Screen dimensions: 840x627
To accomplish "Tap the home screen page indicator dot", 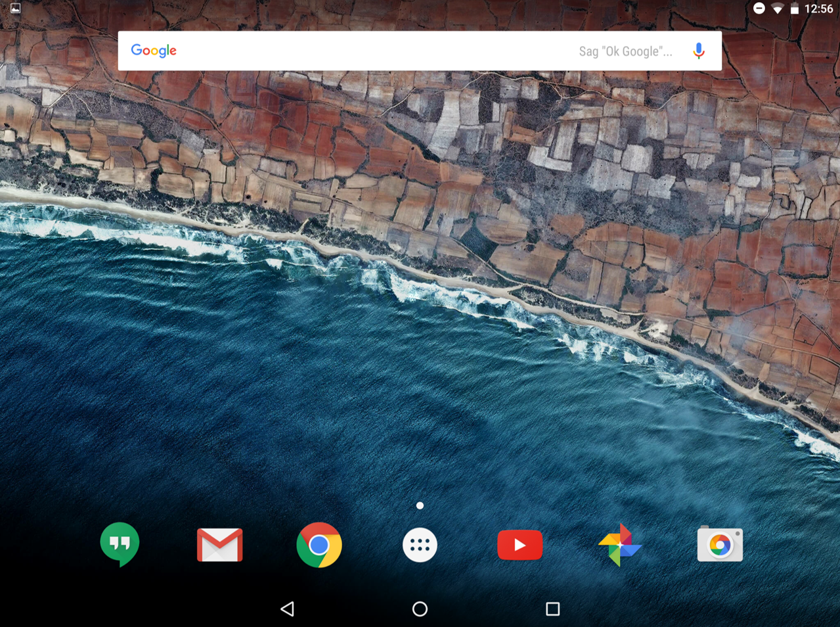I will [x=420, y=505].
